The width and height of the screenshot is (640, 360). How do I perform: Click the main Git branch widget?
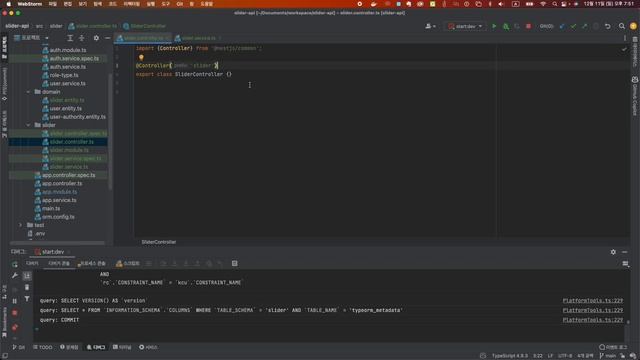coord(608,356)
